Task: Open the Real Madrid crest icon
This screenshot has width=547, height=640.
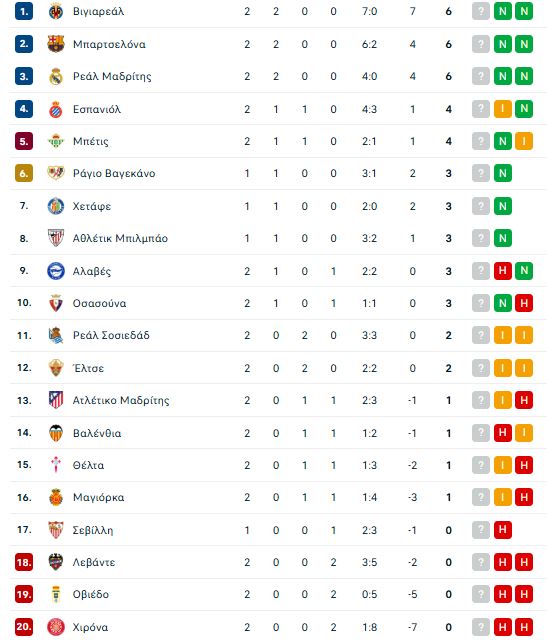Action: 56,76
